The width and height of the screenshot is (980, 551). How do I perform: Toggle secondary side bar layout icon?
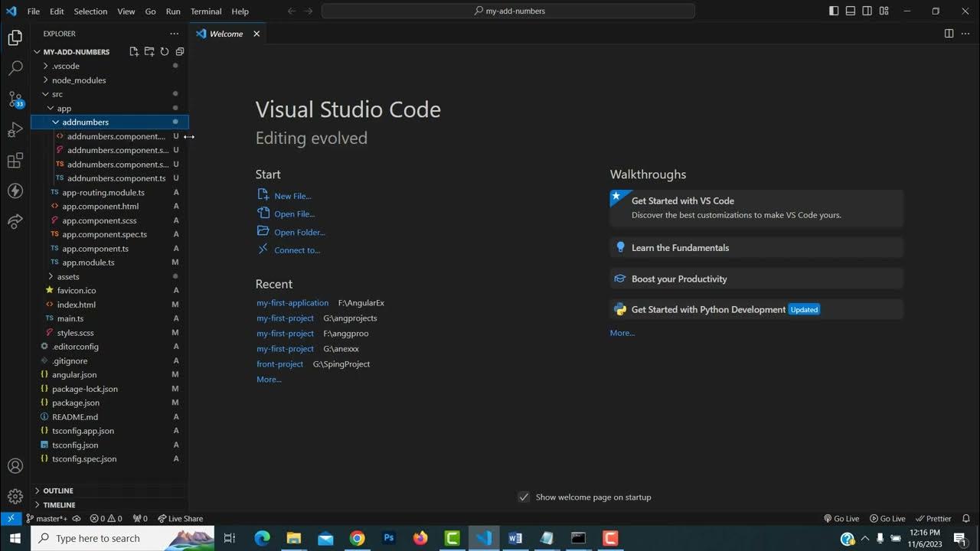[x=867, y=11]
